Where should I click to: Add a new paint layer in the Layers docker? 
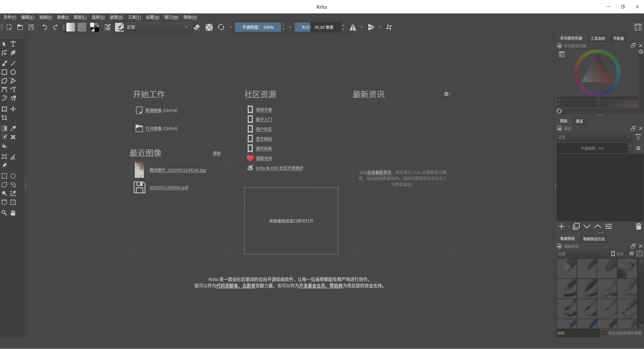pyautogui.click(x=561, y=226)
